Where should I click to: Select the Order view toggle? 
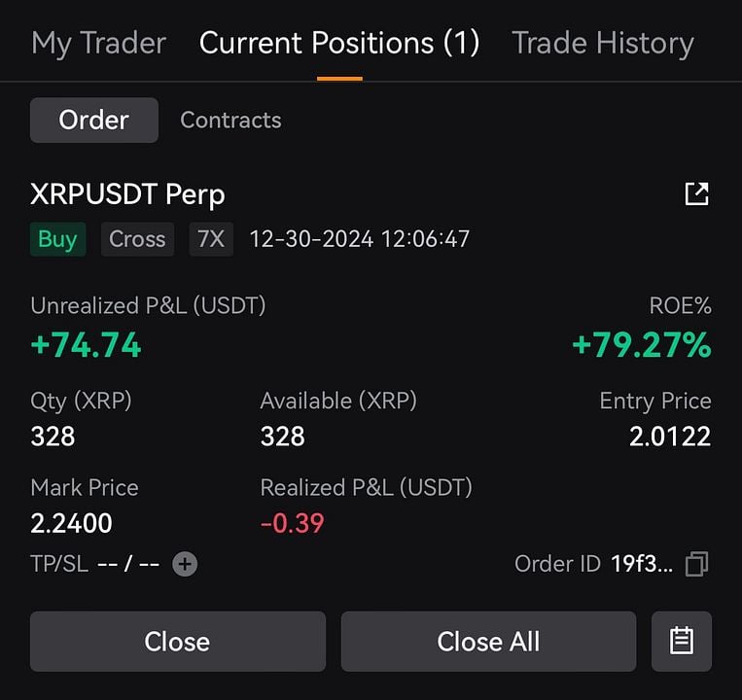point(94,121)
